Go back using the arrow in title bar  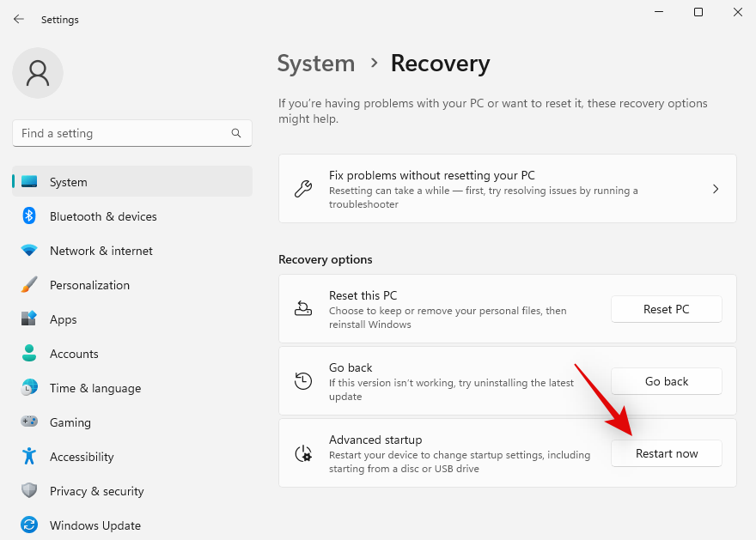pyautogui.click(x=19, y=19)
